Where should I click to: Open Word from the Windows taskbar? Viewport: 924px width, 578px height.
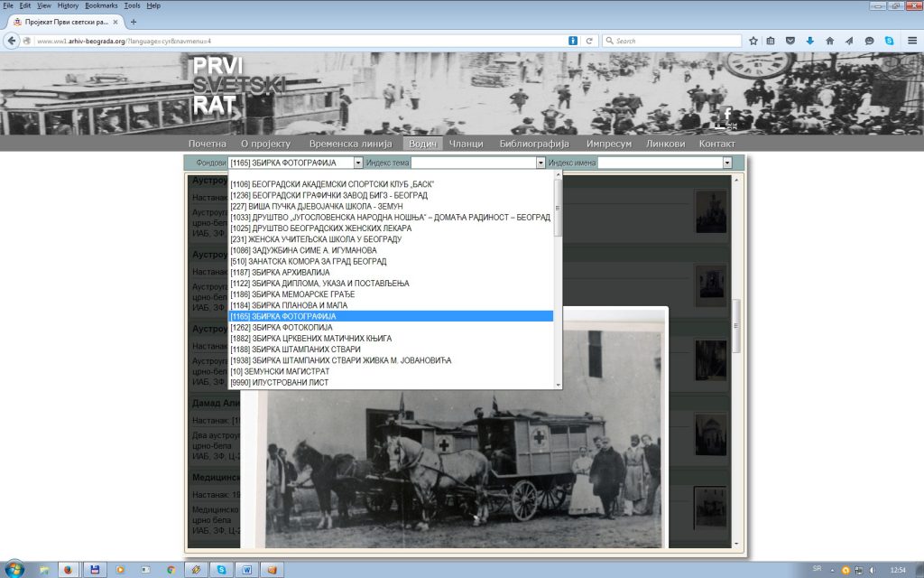pyautogui.click(x=246, y=570)
